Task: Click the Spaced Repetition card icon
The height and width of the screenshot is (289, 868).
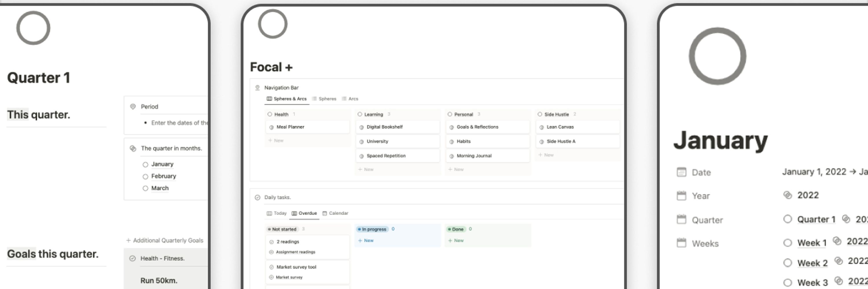Action: (x=362, y=156)
